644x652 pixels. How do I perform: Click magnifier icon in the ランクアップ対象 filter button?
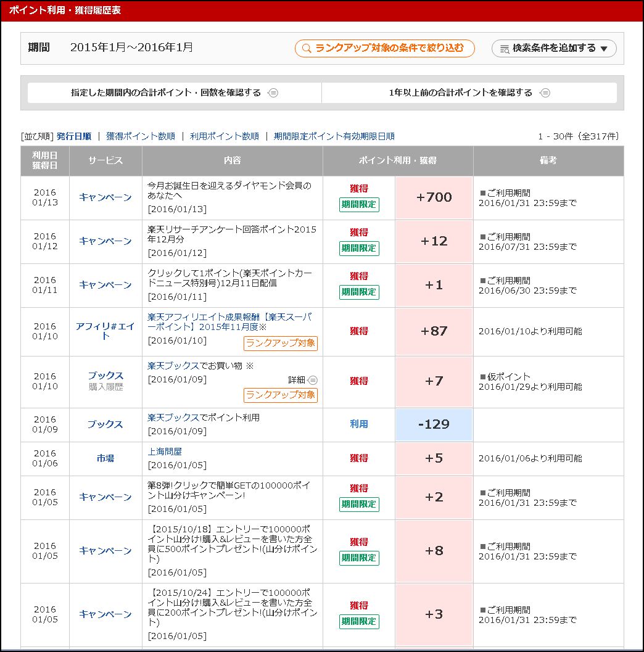click(307, 48)
